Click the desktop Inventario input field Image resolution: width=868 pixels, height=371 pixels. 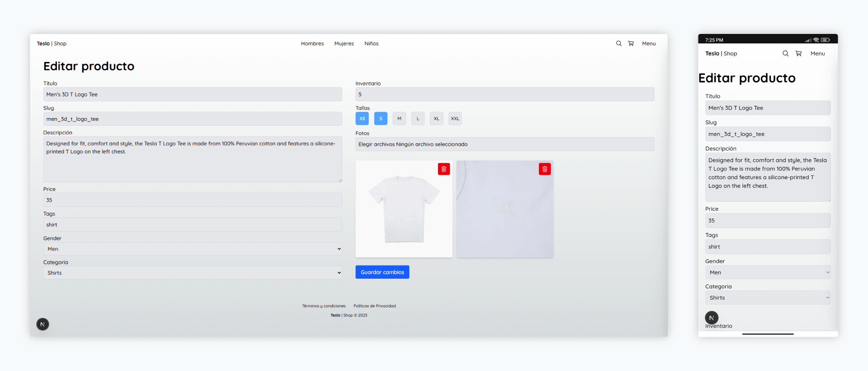505,95
